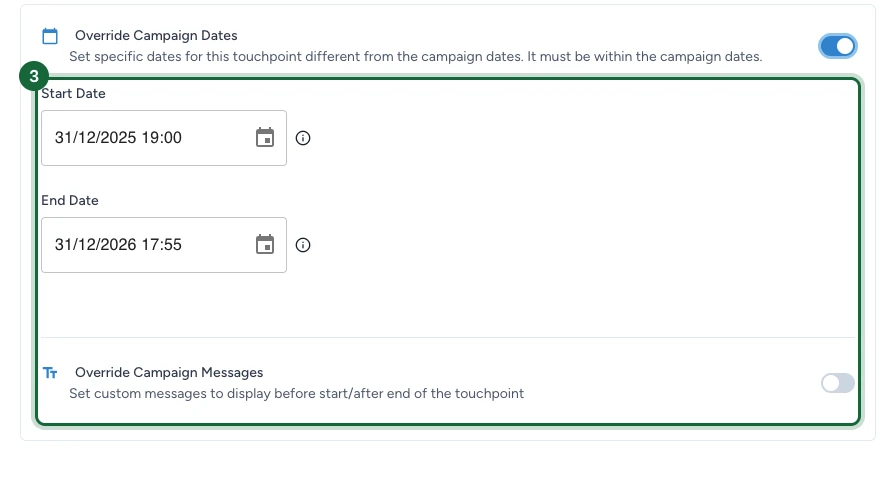Screen dimensions: 896x504
Task: Click the divider line above Override Campaign Messages
Action: tap(448, 337)
